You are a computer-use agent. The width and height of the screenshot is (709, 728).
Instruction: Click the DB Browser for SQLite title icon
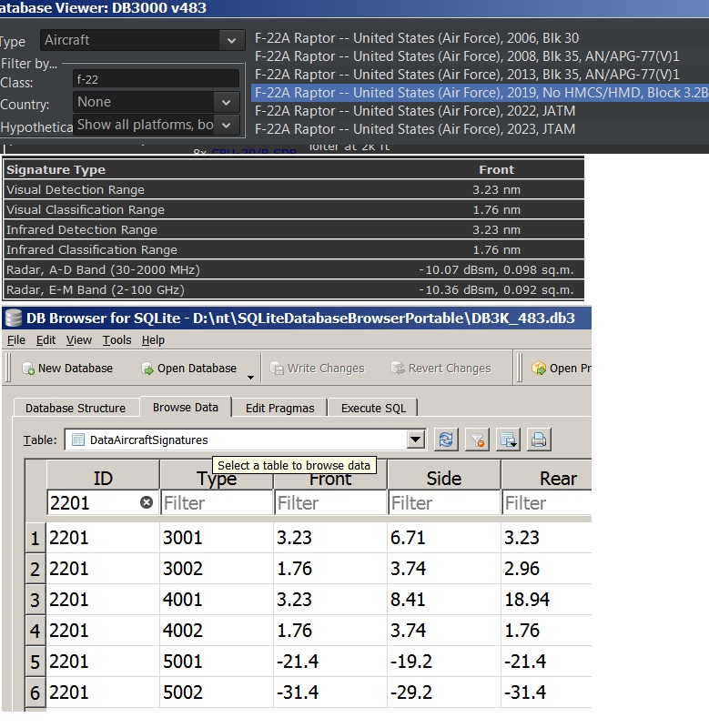point(13,318)
